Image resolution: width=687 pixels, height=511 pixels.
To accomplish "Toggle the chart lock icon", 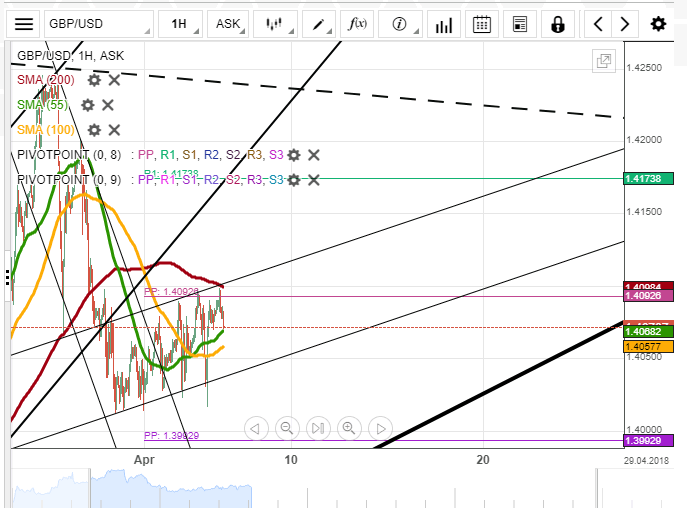I will (x=557, y=24).
